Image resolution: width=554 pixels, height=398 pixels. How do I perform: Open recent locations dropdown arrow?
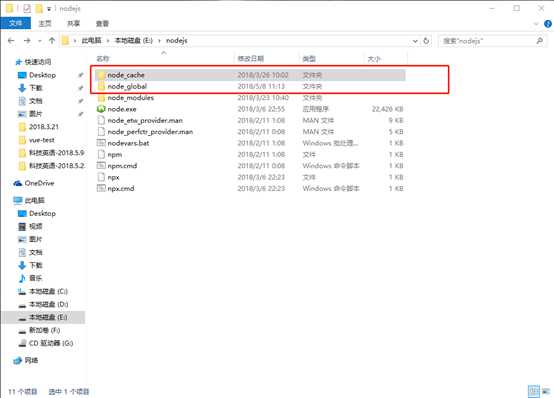point(40,41)
